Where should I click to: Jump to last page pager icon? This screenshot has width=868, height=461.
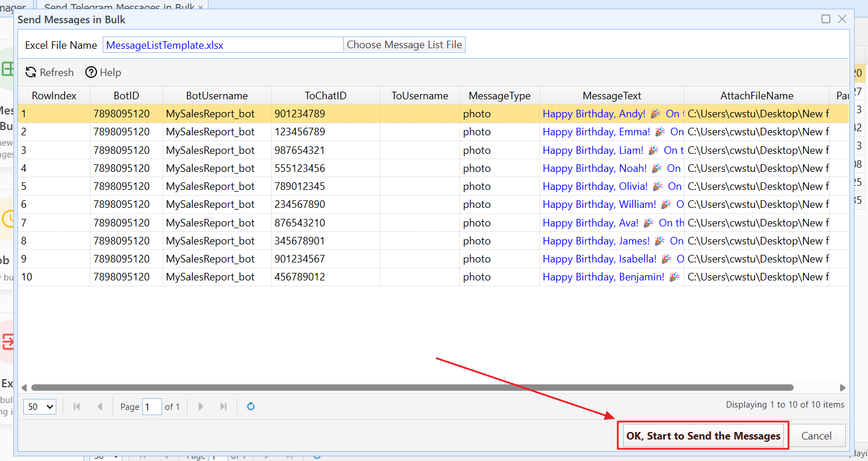(x=224, y=406)
